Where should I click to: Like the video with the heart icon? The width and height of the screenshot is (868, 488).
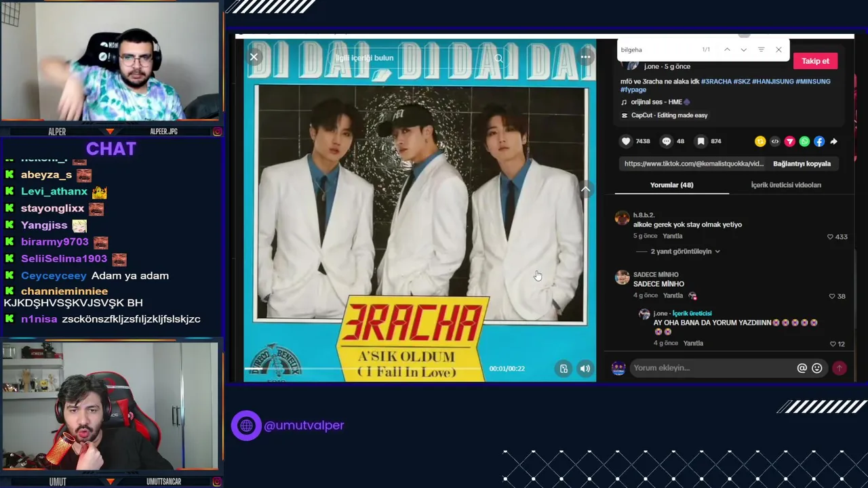click(626, 141)
